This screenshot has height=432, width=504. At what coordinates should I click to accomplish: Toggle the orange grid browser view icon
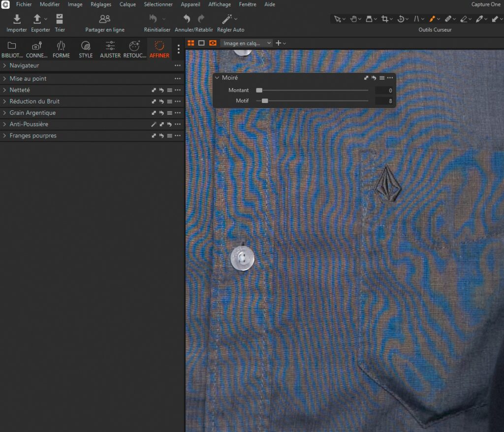point(191,43)
